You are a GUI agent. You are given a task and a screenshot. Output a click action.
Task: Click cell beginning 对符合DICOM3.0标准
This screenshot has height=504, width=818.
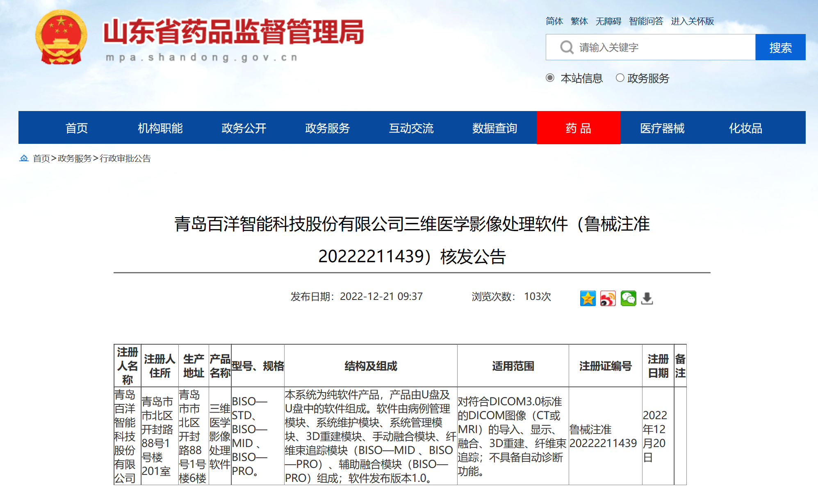[513, 436]
